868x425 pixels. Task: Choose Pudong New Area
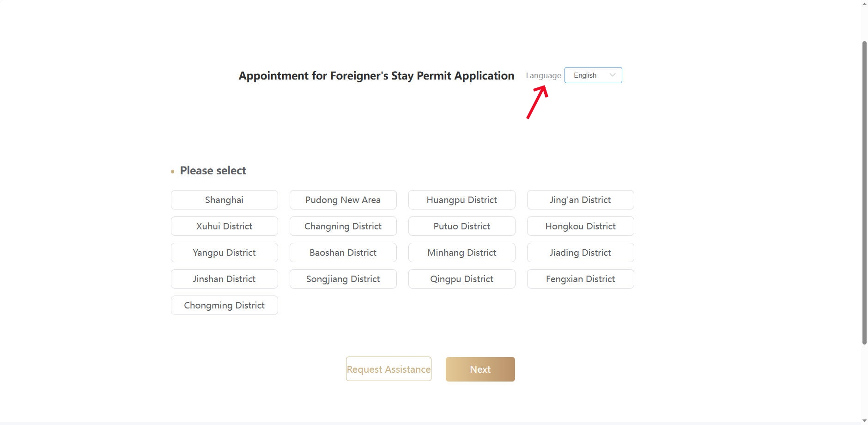(x=343, y=200)
